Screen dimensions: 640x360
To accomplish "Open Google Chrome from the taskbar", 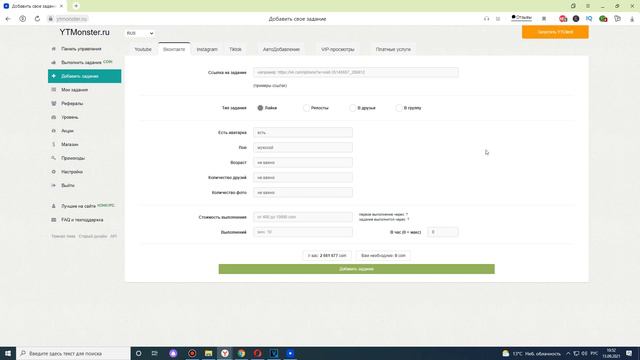I will (241, 353).
